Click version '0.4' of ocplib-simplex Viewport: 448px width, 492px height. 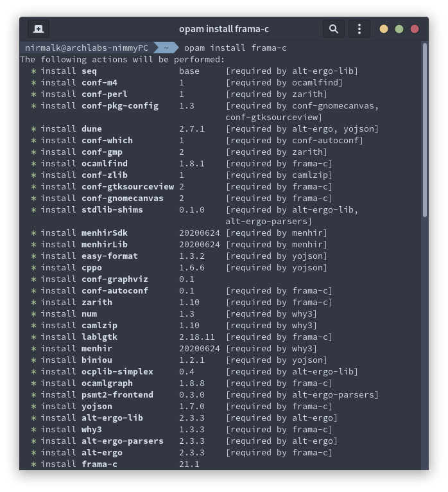[x=187, y=372]
